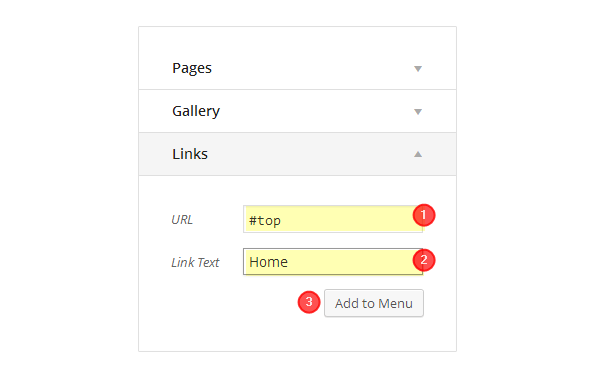This screenshot has height=380, width=595.
Task: Place cursor on the Home text
Action: pos(268,262)
